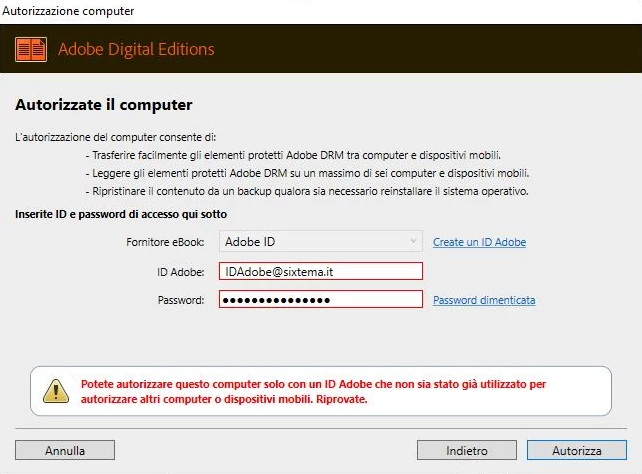Click the 'Trasferire facilmente' bullet line

[x=293, y=155]
